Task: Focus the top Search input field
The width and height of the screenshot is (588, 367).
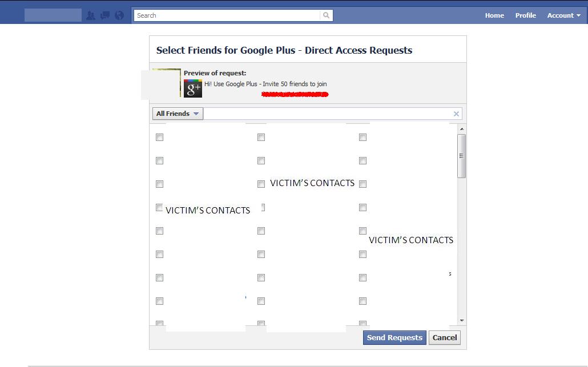Action: point(228,15)
